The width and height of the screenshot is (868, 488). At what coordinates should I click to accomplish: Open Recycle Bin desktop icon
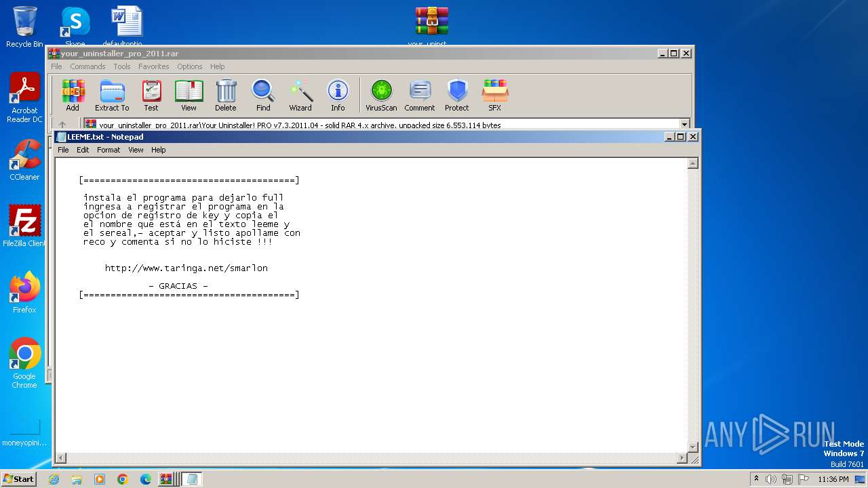(x=24, y=27)
